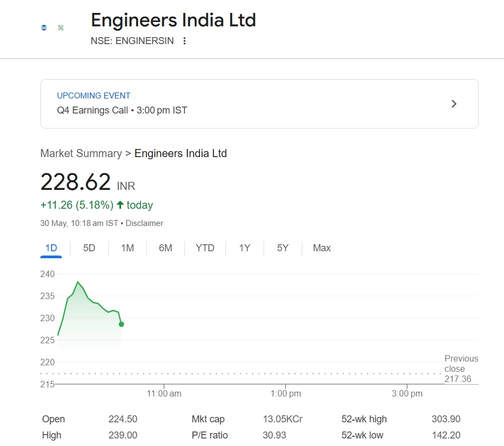The height and width of the screenshot is (446, 504).
Task: Open the Market Summary link
Action: 81,153
